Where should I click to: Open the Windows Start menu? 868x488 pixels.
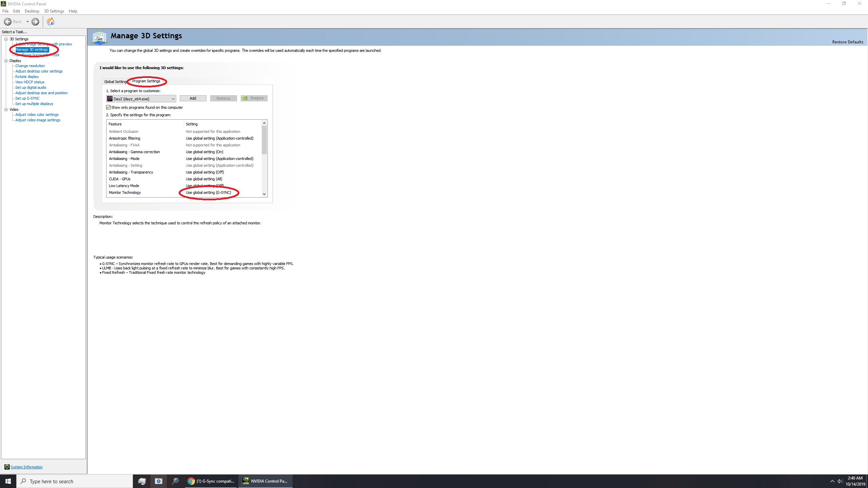click(8, 481)
